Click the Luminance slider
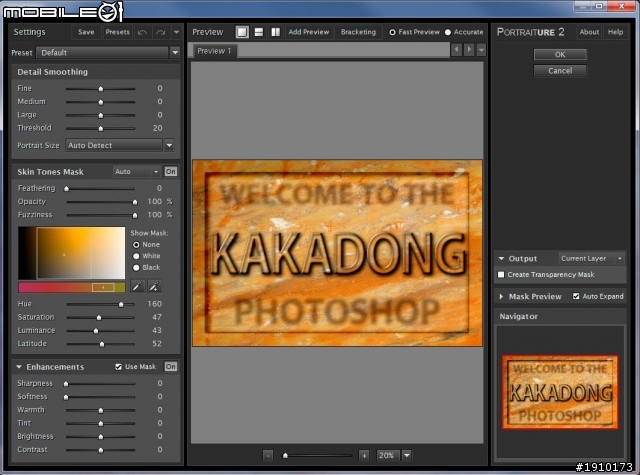 pyautogui.click(x=100, y=331)
